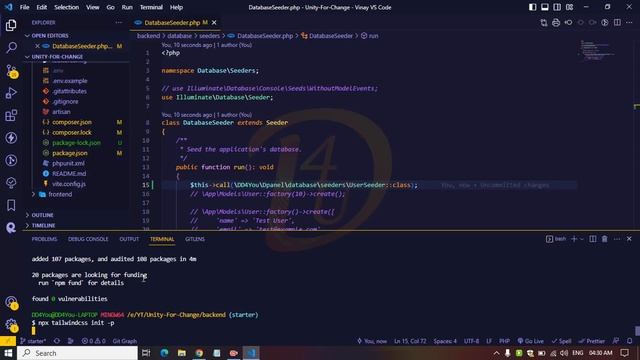Toggle Panel layout icon in title bar

[x=544, y=7]
